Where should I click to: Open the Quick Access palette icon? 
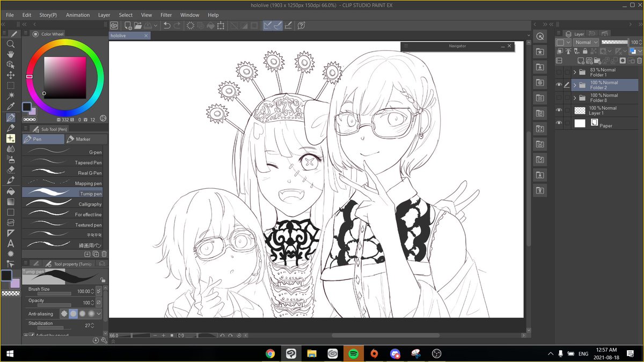[540, 36]
